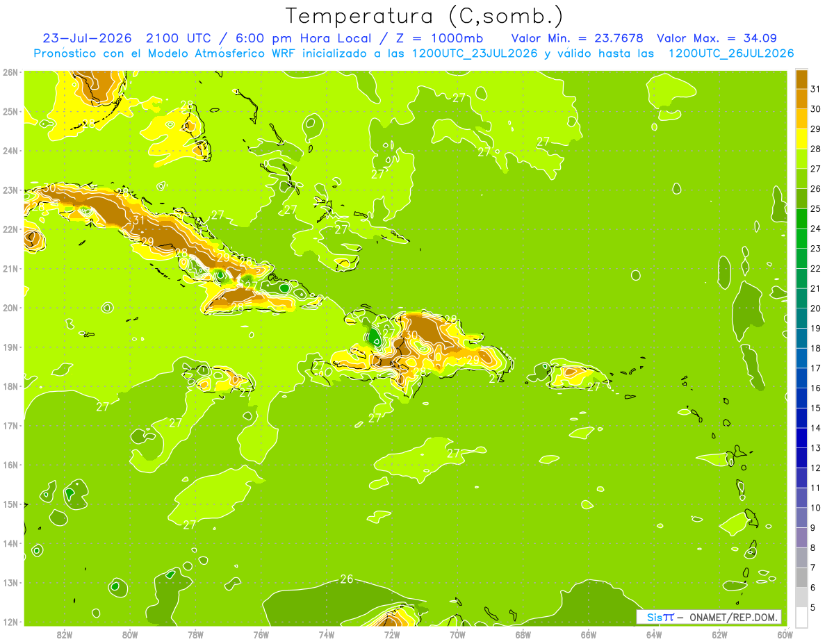Screen dimensions: 834x644
Task: Click 'Pronóstico con el Modelo Atmósferico WRF' text
Action: (x=165, y=53)
